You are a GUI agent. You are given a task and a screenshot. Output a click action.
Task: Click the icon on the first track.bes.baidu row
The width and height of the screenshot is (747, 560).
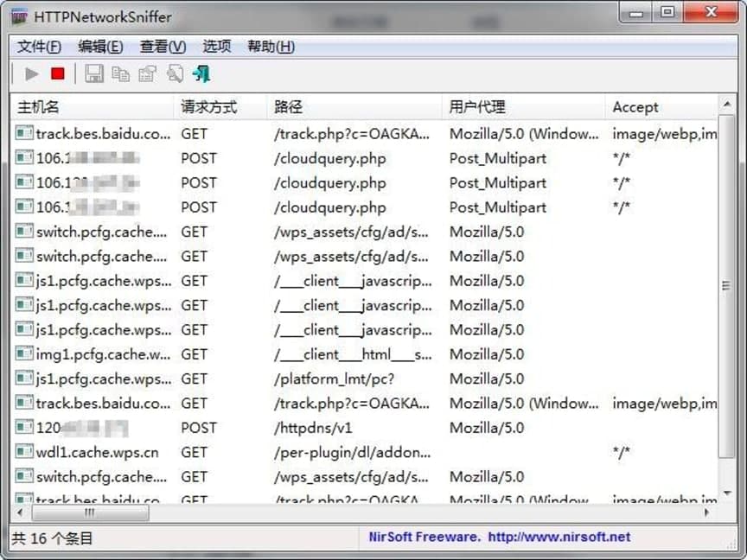pyautogui.click(x=22, y=134)
